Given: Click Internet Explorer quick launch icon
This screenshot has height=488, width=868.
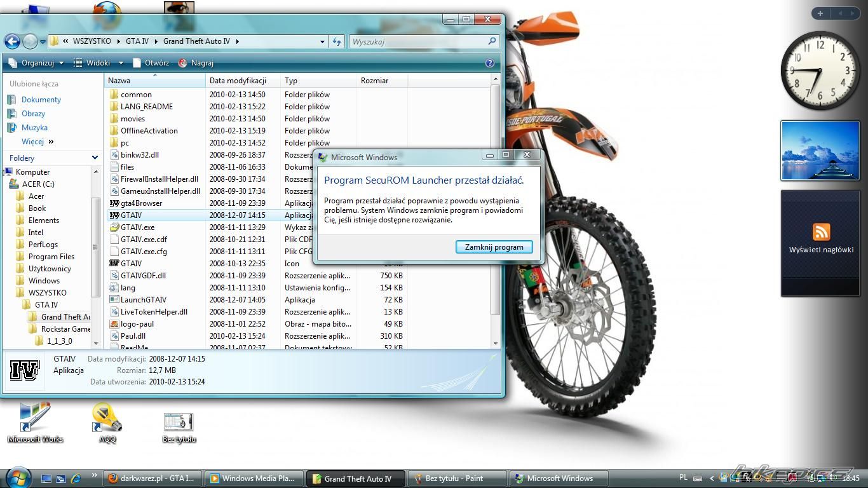Looking at the screenshot, I should click(76, 478).
